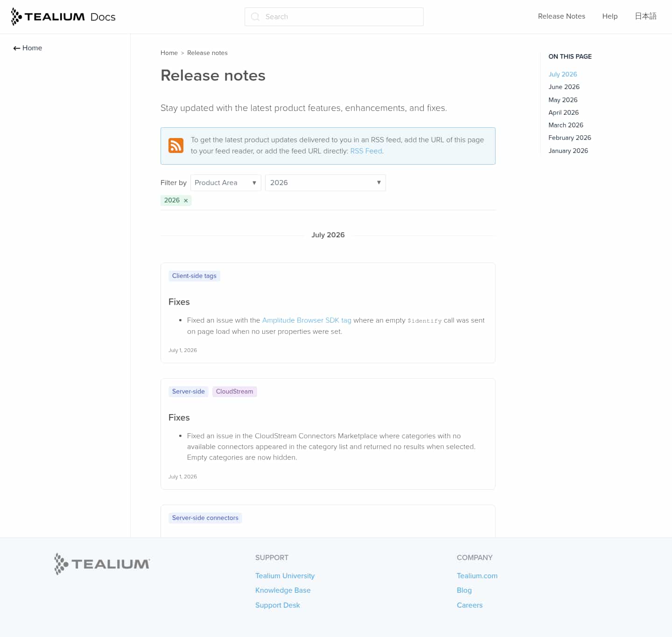Focus the Search input field
672x637 pixels.
334,17
